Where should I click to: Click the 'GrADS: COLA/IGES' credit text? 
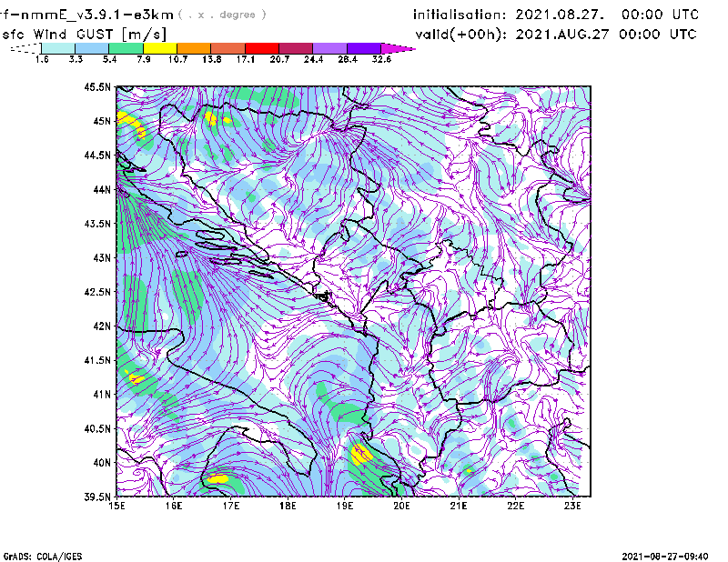(x=43, y=557)
